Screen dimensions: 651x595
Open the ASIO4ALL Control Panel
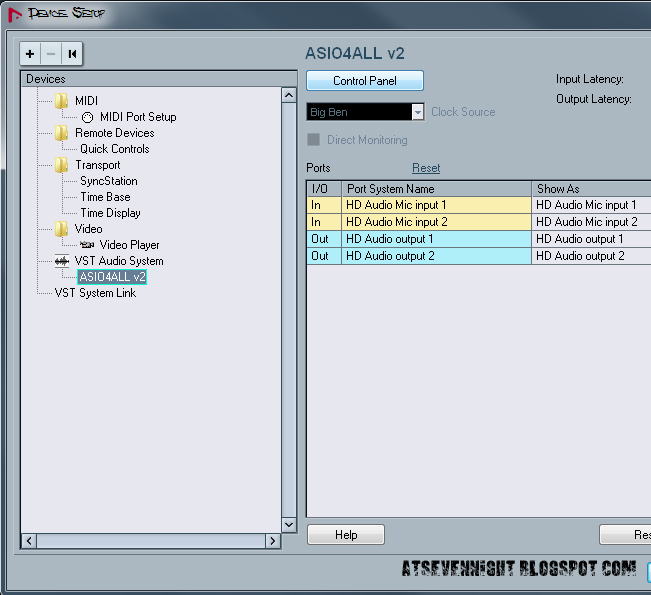[365, 81]
